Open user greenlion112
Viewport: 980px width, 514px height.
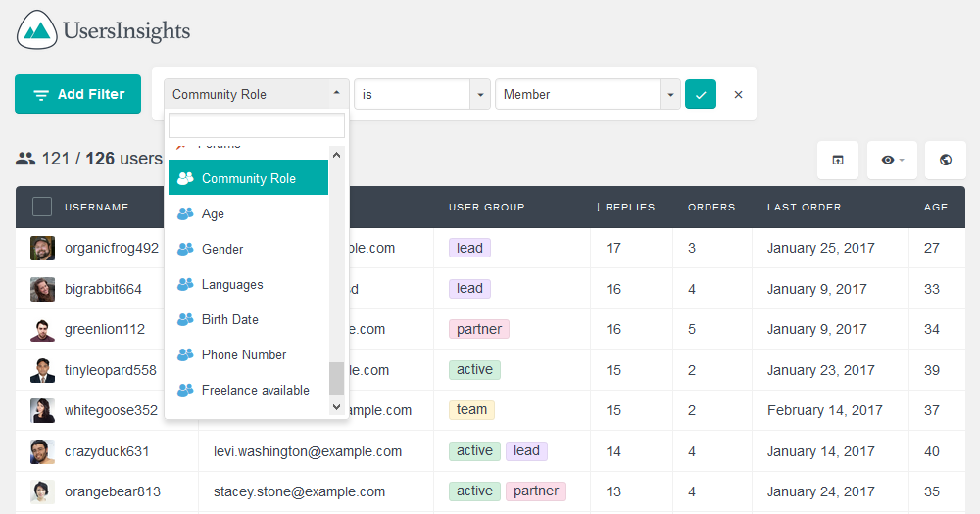pyautogui.click(x=105, y=329)
